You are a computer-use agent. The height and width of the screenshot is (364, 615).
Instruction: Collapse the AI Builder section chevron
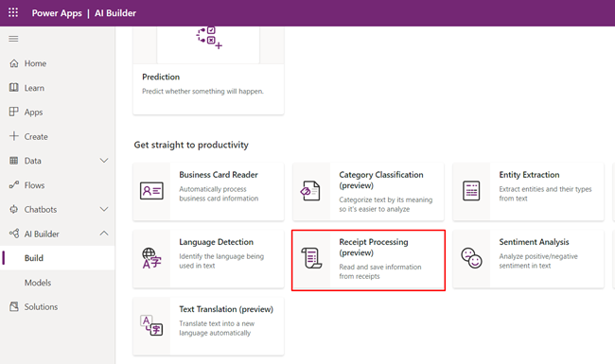(103, 234)
